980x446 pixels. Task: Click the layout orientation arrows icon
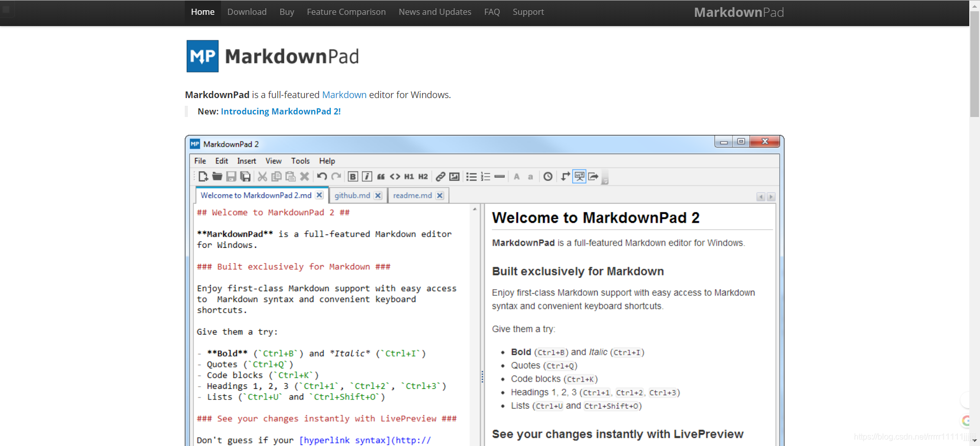(565, 177)
